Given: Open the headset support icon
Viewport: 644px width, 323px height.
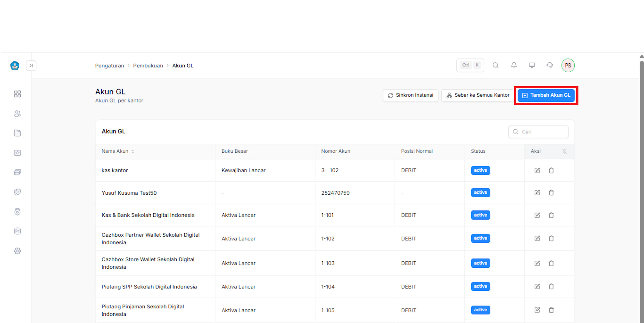Looking at the screenshot, I should click(550, 65).
